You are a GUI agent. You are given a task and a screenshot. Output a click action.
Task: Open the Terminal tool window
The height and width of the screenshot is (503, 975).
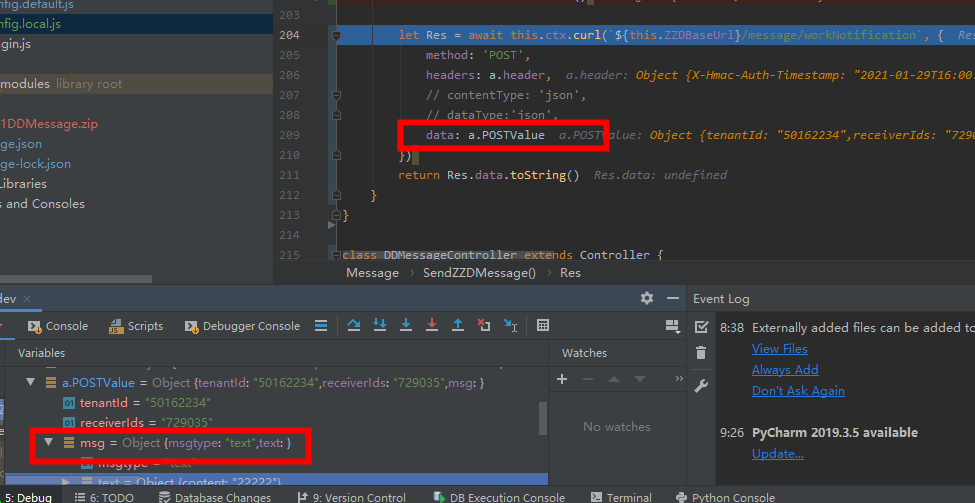(621, 497)
